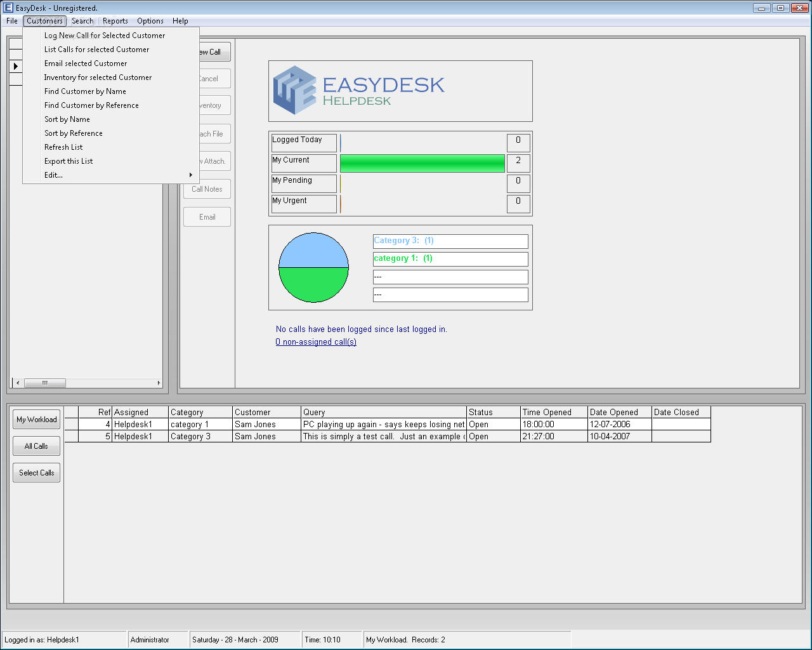Click the Query column header
The height and width of the screenshot is (650, 812).
384,413
